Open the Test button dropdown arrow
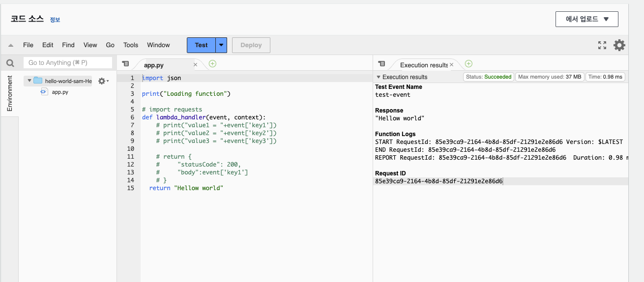Viewport: 644px width, 282px height. (222, 45)
